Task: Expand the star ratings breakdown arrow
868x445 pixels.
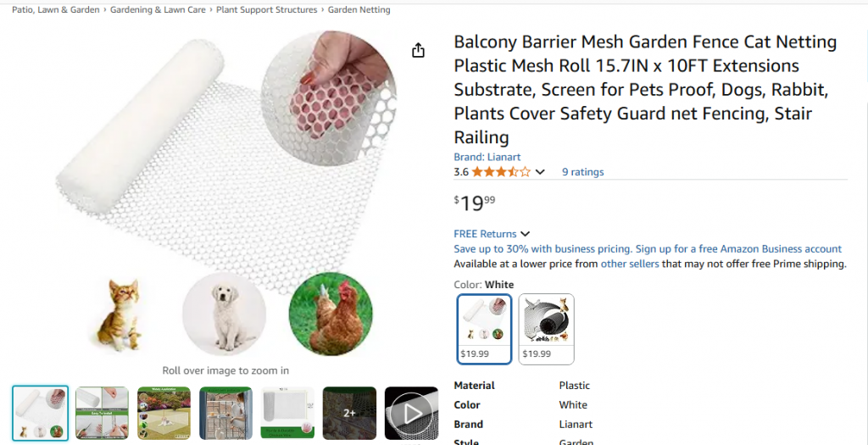Action: (x=540, y=172)
